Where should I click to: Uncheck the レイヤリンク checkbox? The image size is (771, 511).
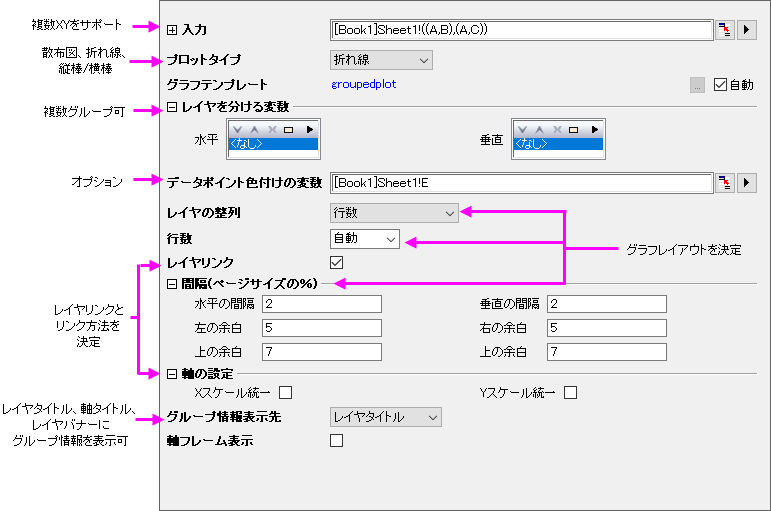click(x=337, y=263)
